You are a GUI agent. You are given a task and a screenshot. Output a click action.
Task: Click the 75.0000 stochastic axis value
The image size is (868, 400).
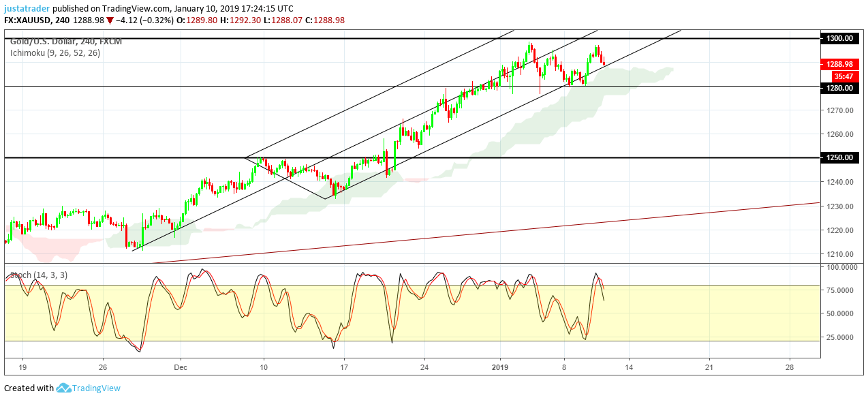[x=839, y=290]
